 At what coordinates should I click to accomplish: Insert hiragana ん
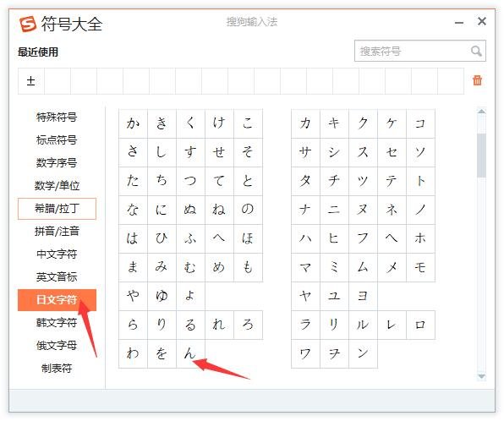point(190,353)
